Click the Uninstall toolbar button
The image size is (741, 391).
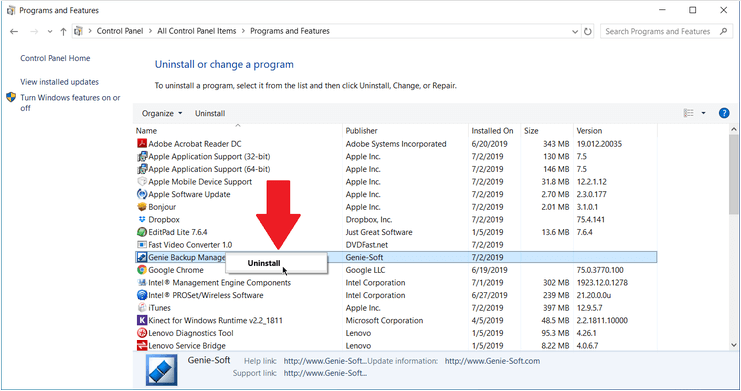click(210, 113)
